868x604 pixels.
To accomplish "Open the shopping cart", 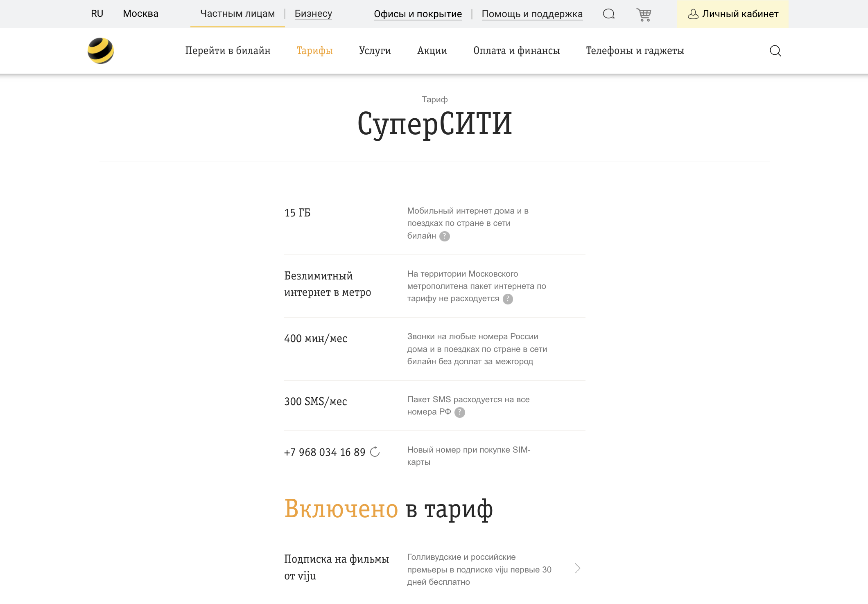I will (644, 14).
